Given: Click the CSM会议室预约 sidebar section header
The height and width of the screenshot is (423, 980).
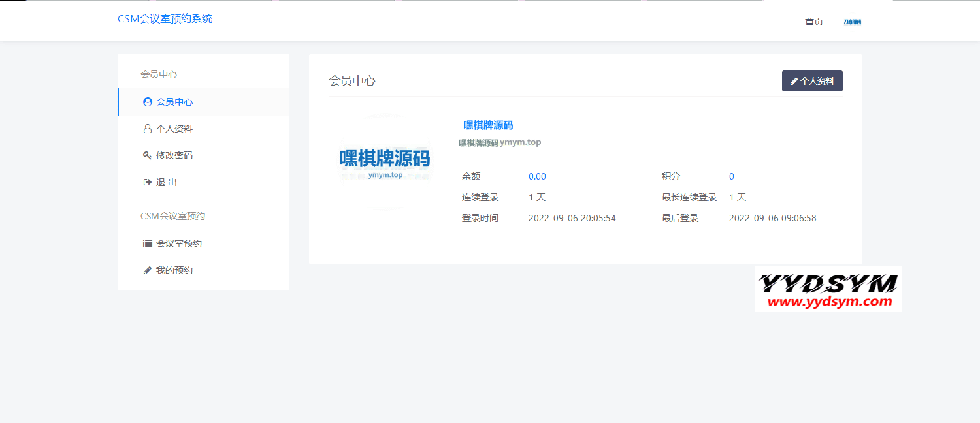Looking at the screenshot, I should 172,216.
